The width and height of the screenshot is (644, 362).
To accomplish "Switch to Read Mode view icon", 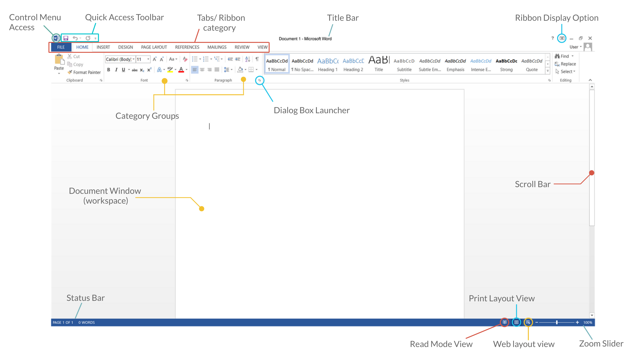I will click(x=504, y=322).
